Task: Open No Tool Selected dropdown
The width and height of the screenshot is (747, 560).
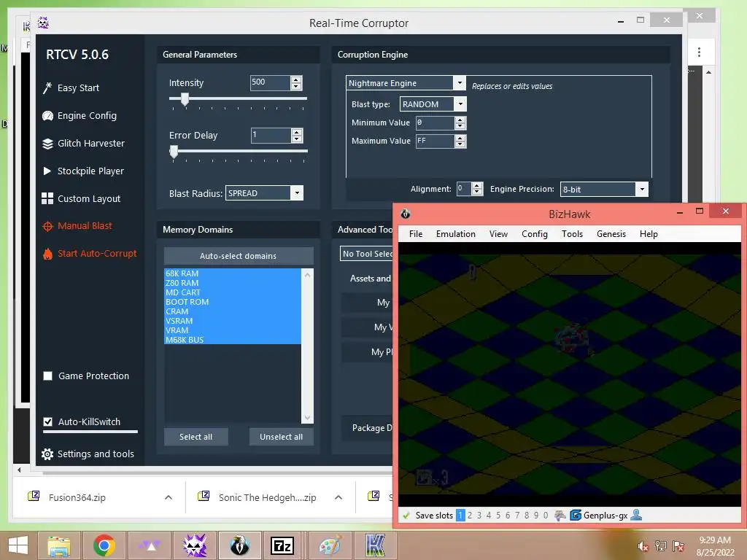Action: [367, 254]
